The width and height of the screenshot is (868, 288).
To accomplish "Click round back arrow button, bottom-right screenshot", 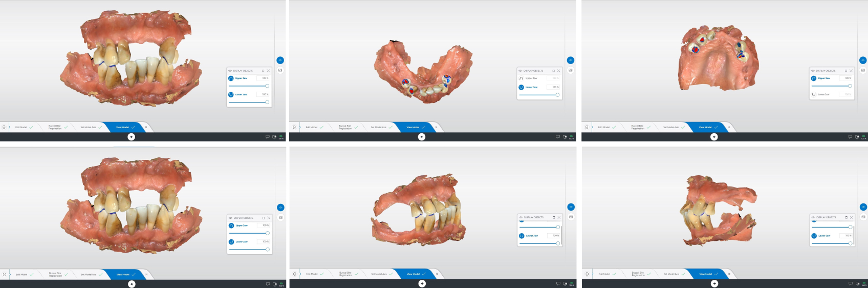I will point(714,283).
